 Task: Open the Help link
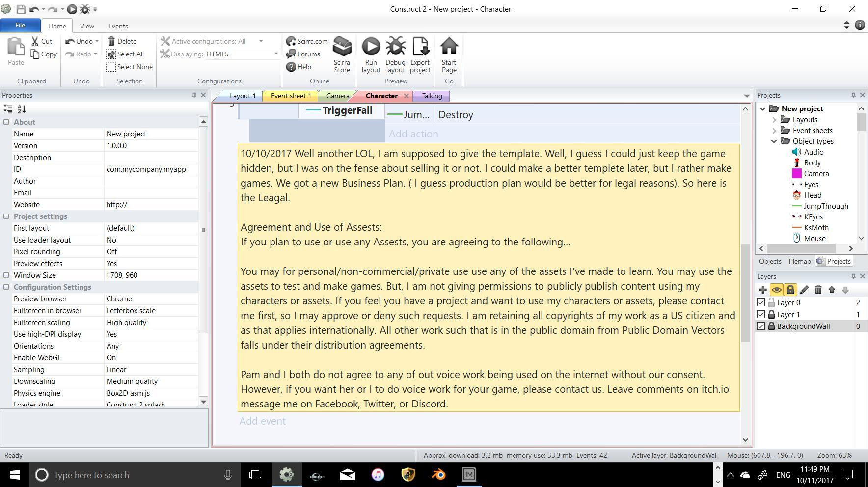[x=298, y=67]
